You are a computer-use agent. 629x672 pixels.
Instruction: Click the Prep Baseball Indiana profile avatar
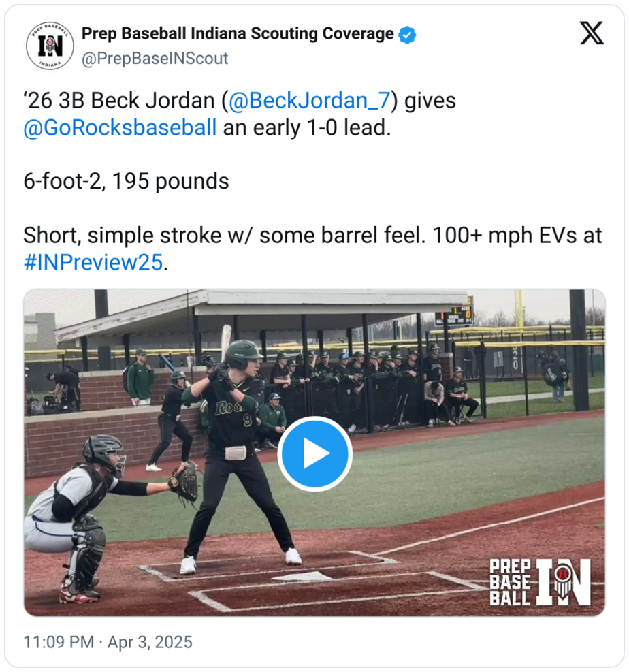pyautogui.click(x=50, y=46)
